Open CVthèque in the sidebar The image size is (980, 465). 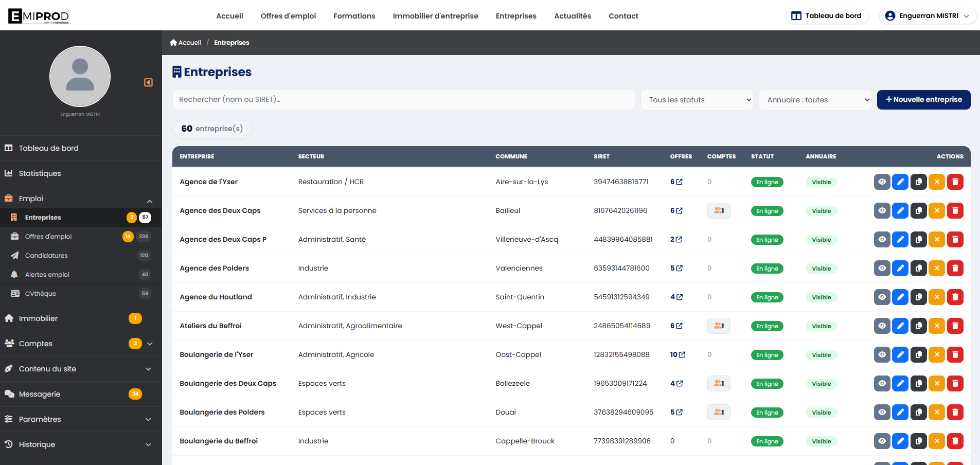(x=81, y=294)
